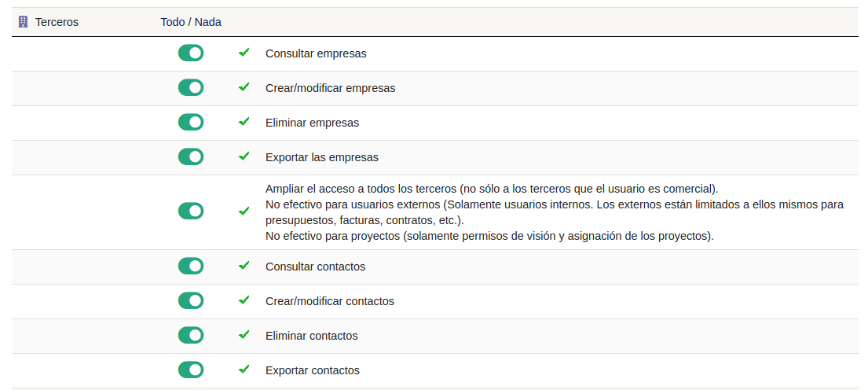Click the Terceros module label
Screen dimensions: 868x390
[57, 22]
